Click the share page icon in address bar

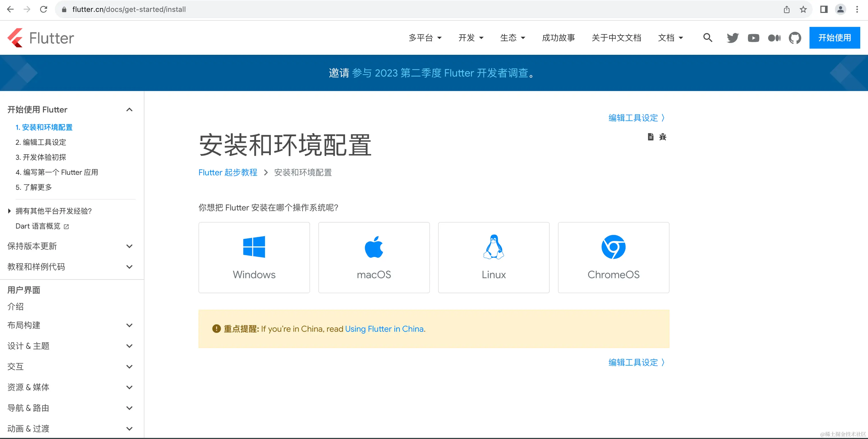pos(786,9)
